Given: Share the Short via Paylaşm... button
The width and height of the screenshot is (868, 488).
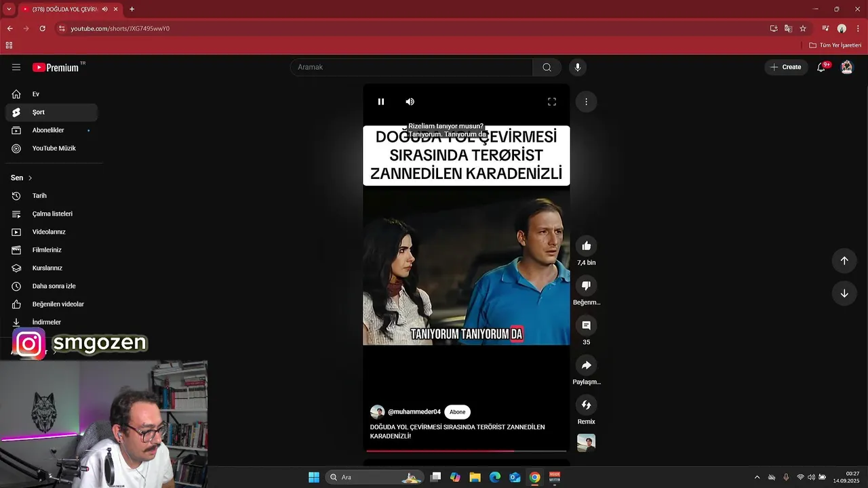Looking at the screenshot, I should click(587, 365).
